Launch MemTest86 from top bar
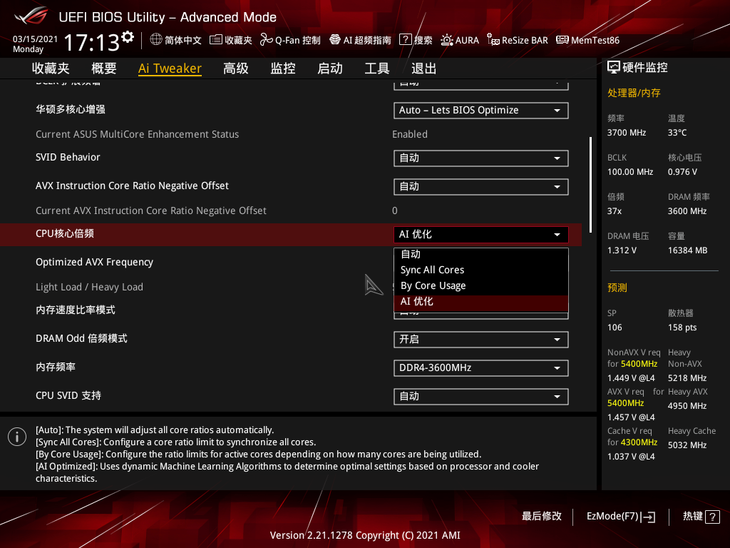Screen dimensions: 730x548 pyautogui.click(x=587, y=40)
